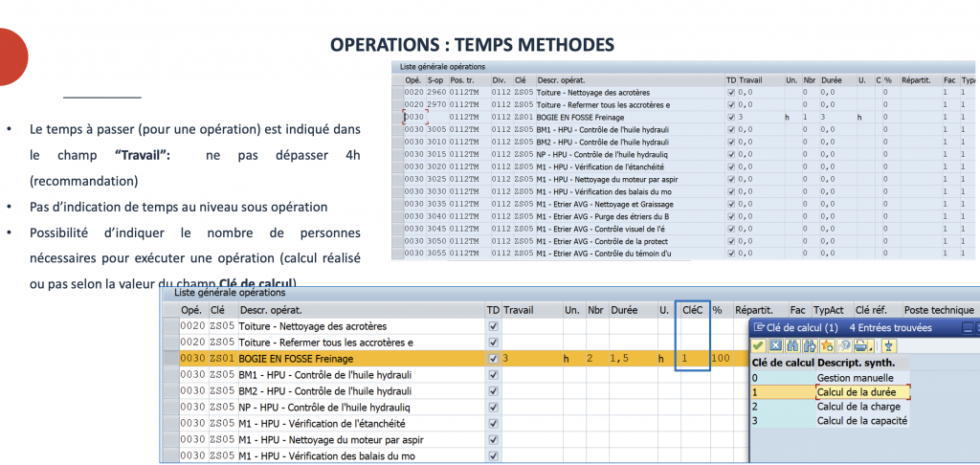Click the 'CléC' column header in lower list
Screen dimensions: 980x465
692,310
